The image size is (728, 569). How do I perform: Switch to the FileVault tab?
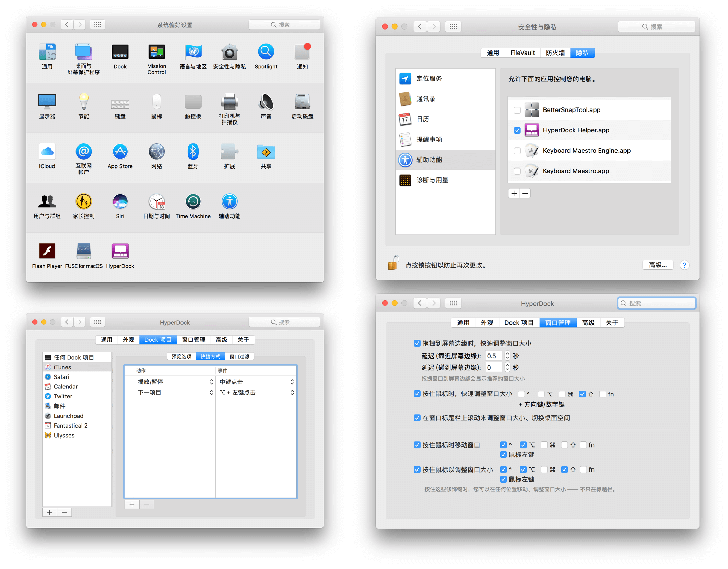click(522, 53)
